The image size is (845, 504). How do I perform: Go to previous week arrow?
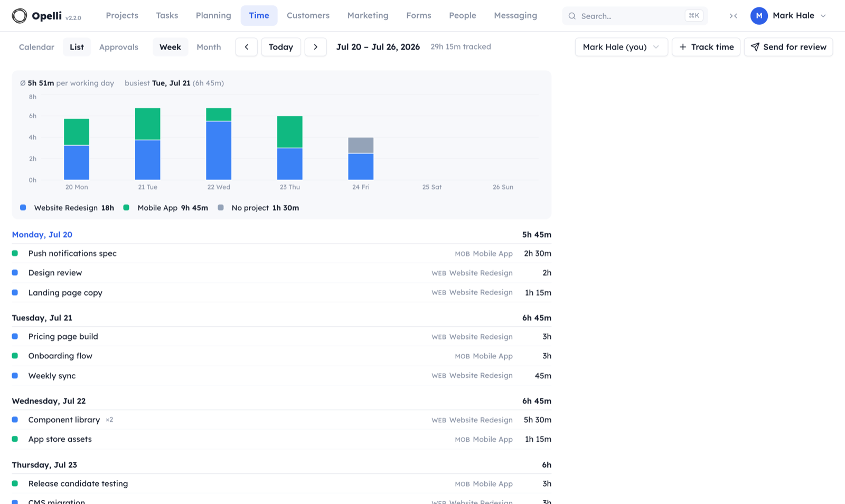click(247, 47)
